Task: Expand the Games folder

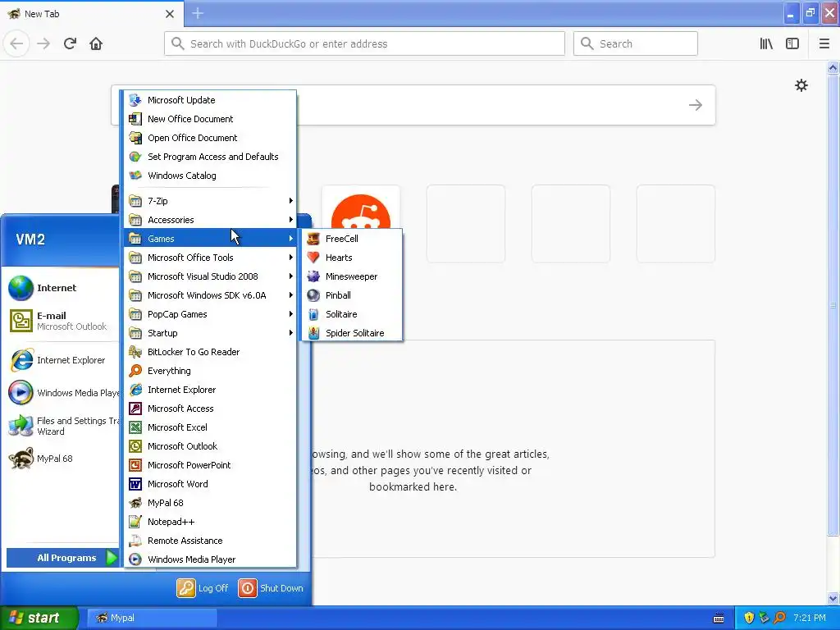Action: click(x=210, y=239)
